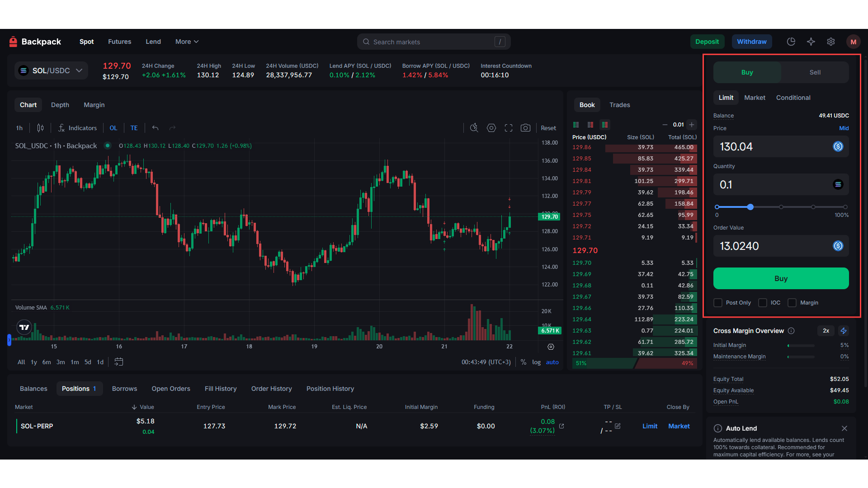Click the USDC icon in Price field
This screenshot has height=488, width=868.
tap(838, 146)
